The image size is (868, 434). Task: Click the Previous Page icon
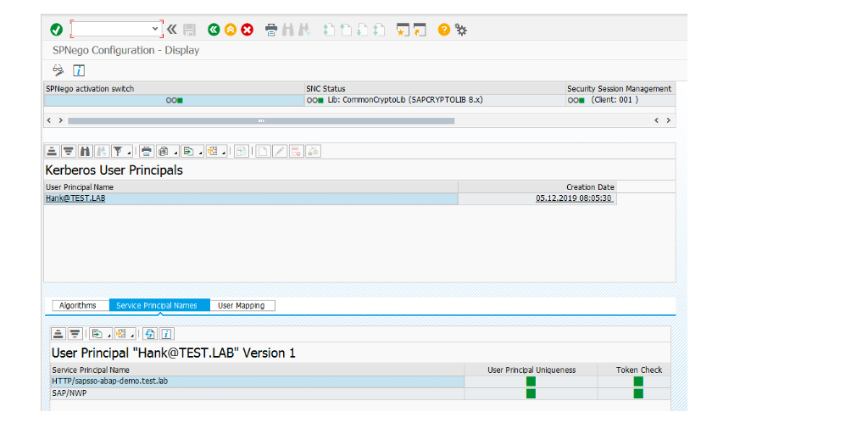coord(346,30)
